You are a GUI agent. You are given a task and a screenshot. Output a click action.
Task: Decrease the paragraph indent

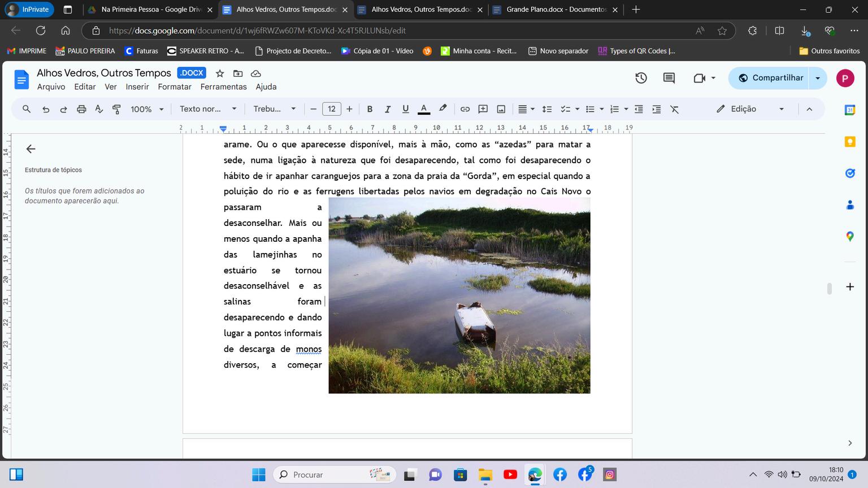pyautogui.click(x=639, y=109)
